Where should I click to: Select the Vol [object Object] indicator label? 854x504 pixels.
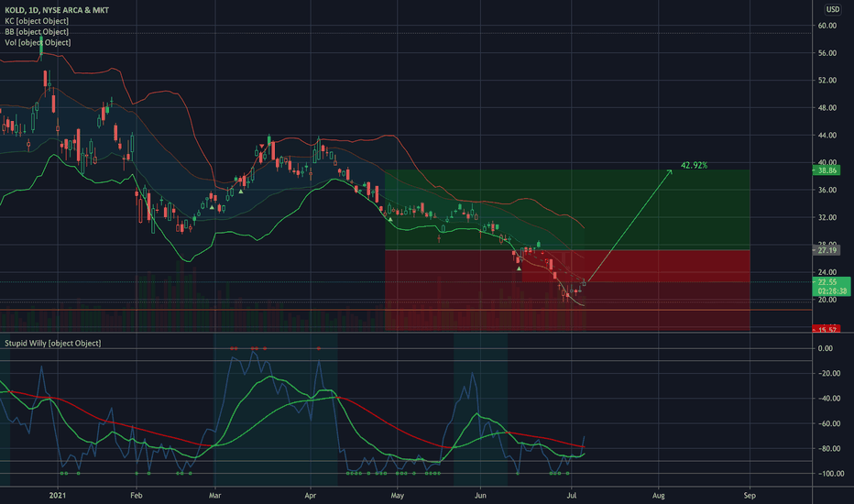38,42
